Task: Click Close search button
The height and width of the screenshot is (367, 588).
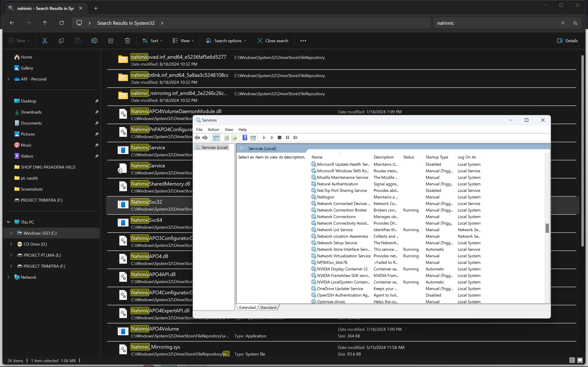Action: click(x=273, y=41)
